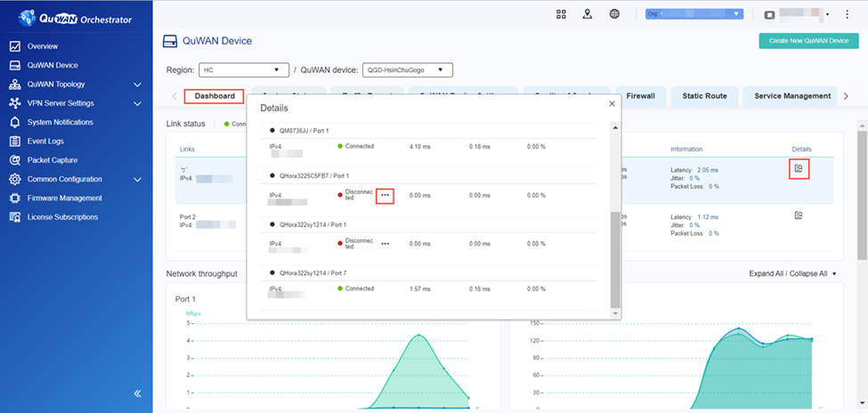Click the Port 1 latency value 2.05 ms
The width and height of the screenshot is (868, 413).
point(708,170)
